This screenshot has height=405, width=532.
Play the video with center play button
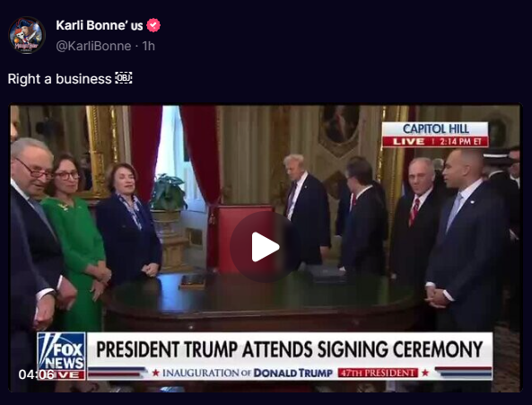pos(266,247)
